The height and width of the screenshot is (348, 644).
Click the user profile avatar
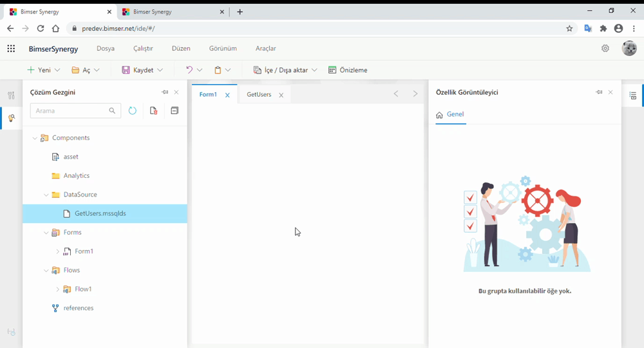click(x=629, y=48)
